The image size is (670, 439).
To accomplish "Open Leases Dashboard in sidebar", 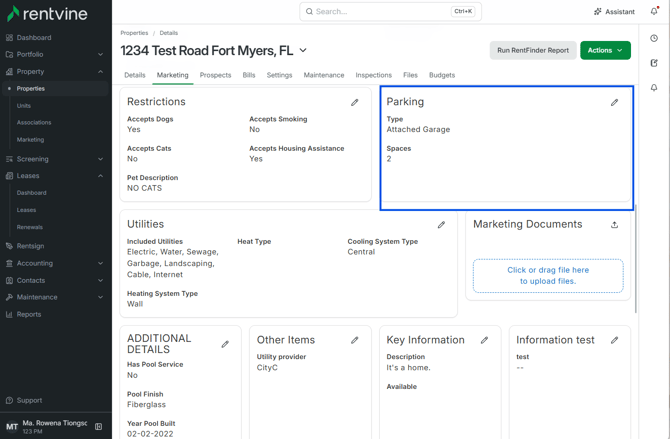I will pos(32,193).
